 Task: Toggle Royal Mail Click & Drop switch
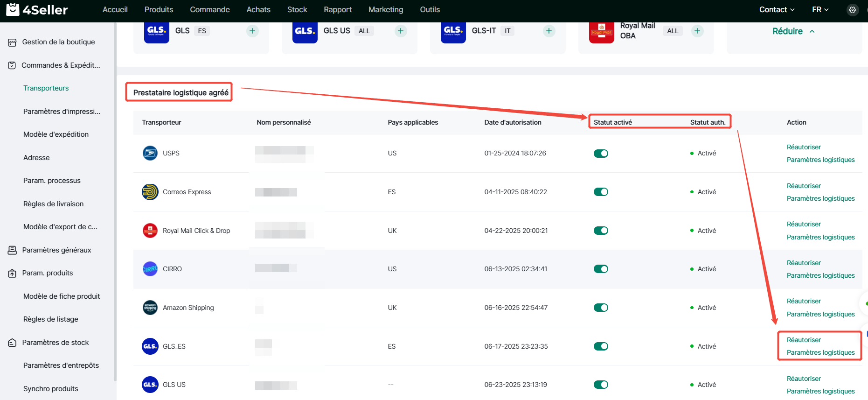click(x=601, y=231)
